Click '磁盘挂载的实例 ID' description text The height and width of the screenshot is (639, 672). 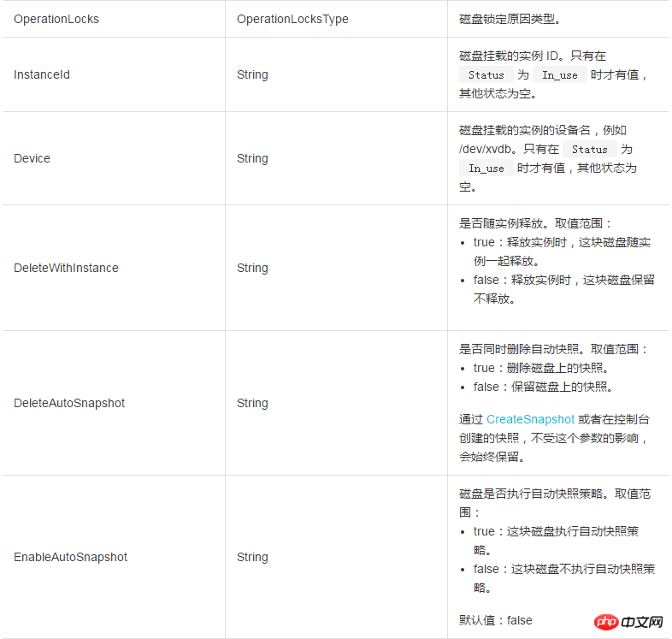[x=510, y=56]
